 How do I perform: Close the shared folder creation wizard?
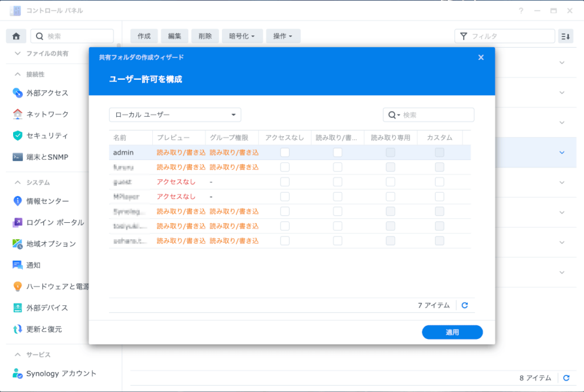481,58
